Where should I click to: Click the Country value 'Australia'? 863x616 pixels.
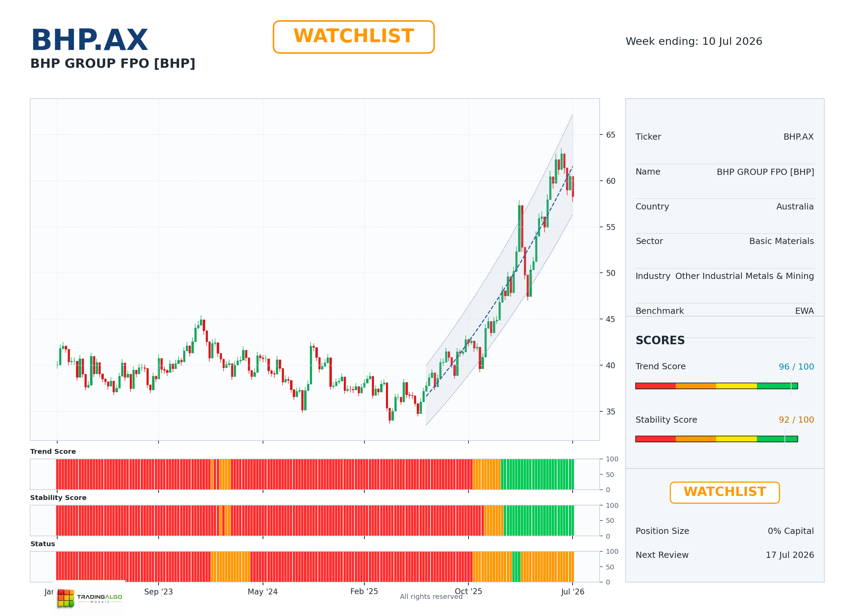pyautogui.click(x=795, y=206)
